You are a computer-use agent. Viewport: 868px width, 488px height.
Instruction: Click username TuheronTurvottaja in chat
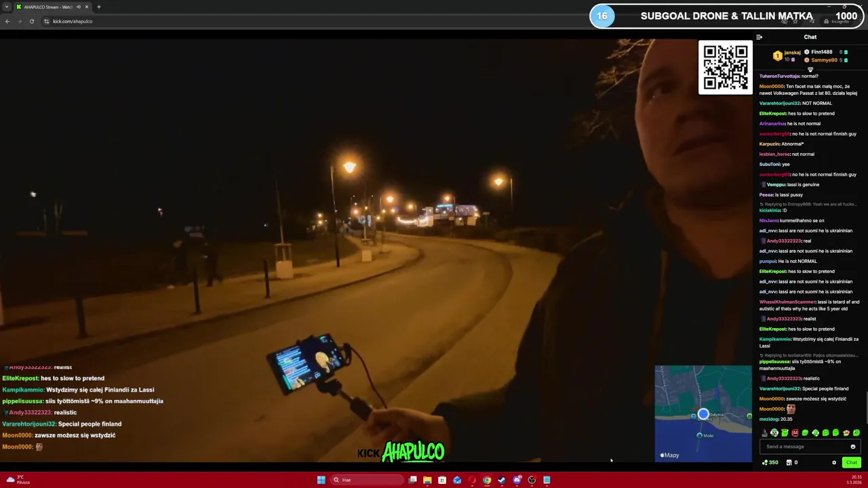point(779,76)
